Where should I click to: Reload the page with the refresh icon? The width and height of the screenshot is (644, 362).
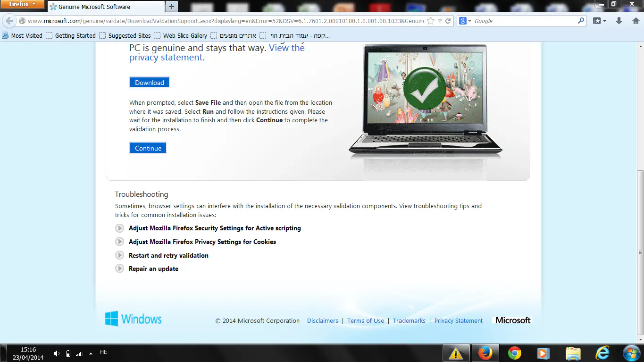(x=448, y=21)
